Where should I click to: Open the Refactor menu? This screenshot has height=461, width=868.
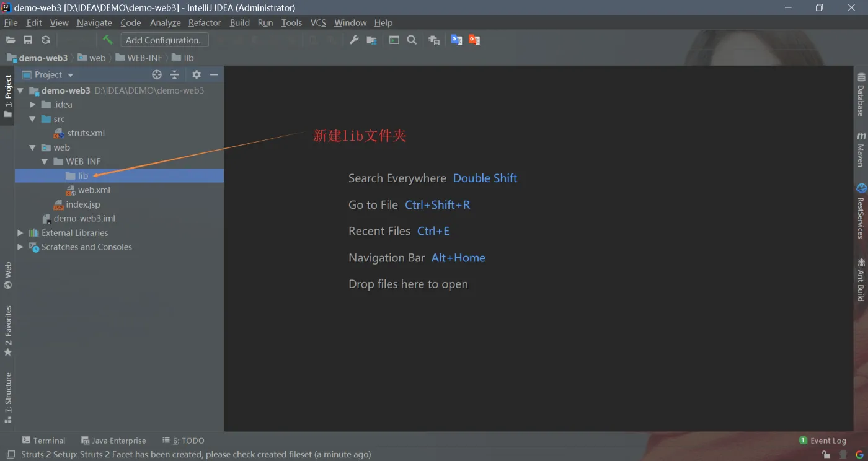point(205,22)
